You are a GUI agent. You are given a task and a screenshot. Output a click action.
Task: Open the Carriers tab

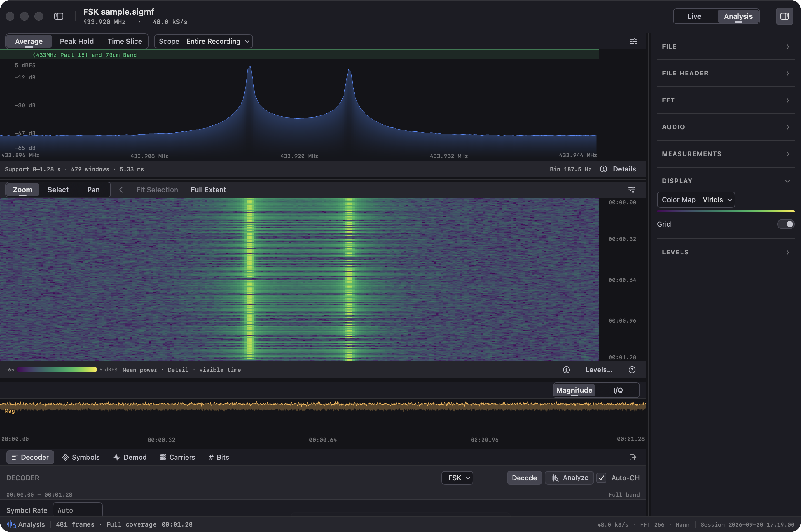[x=177, y=457]
